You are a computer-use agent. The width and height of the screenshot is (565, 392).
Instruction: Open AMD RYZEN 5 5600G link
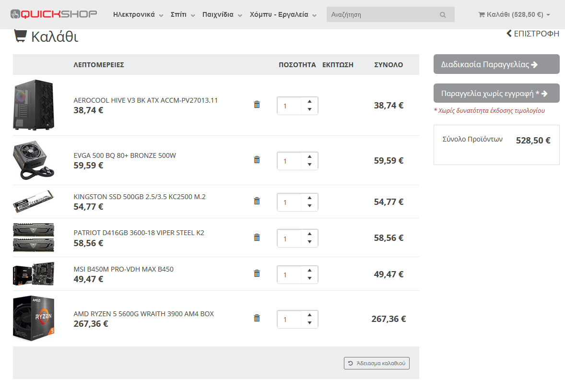144,314
